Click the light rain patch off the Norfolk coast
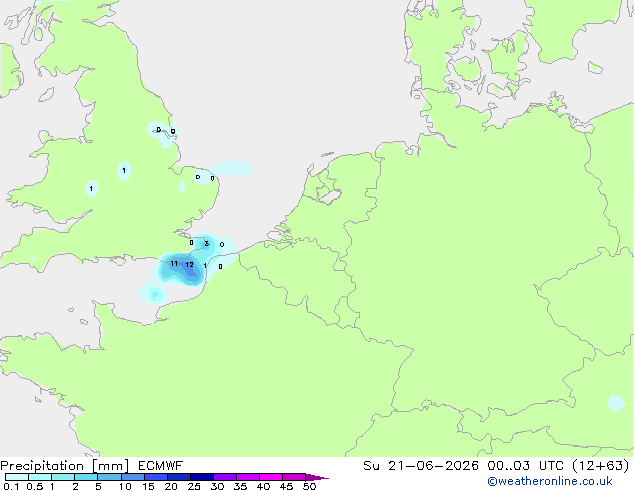The image size is (634, 490). coord(232,168)
